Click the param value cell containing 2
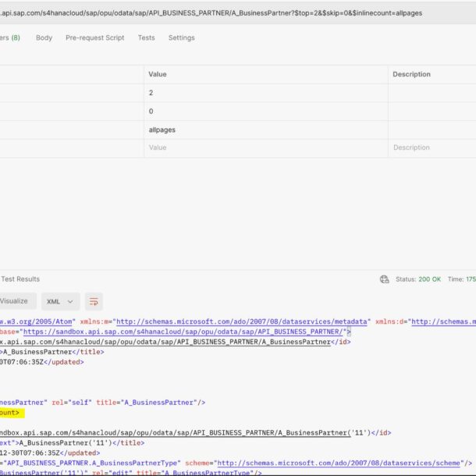476x476 pixels. pos(266,93)
